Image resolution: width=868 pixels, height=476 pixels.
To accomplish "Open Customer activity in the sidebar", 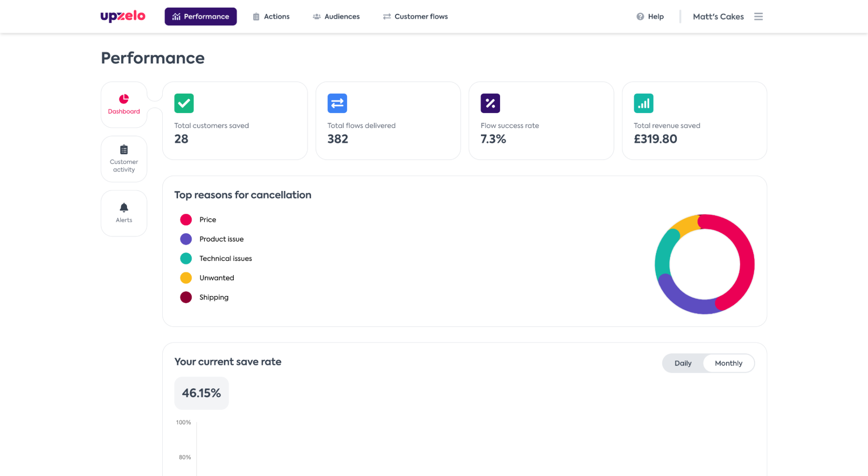I will (x=124, y=159).
